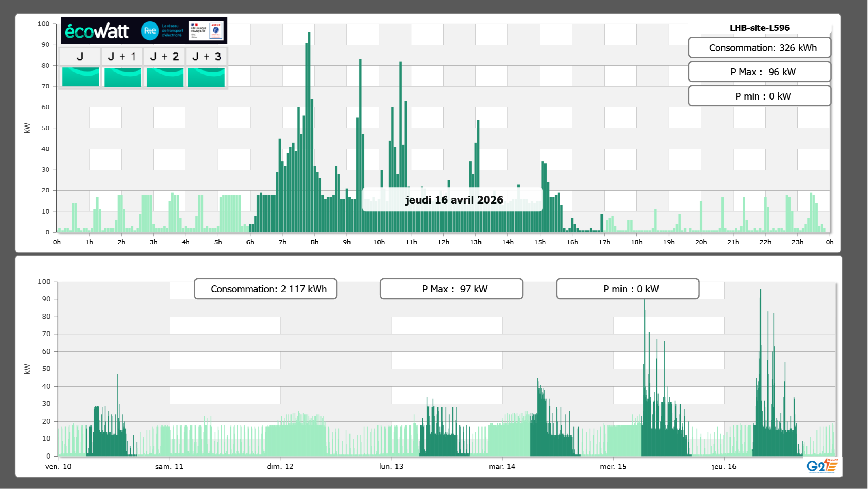The image size is (868, 489).
Task: Click the weekly Consommation: 2 117 kWh box
Action: [265, 289]
